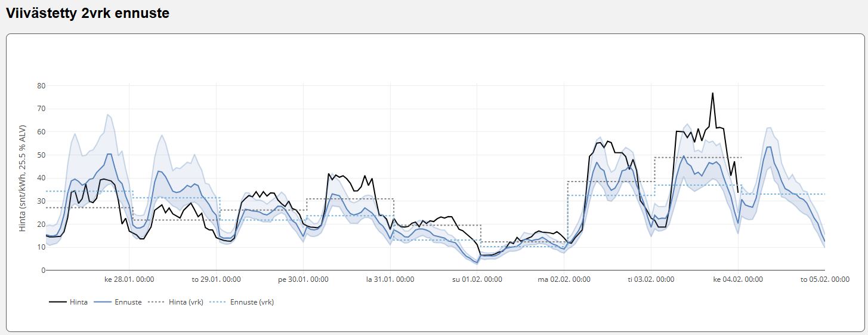Select the ke 04.02. 00:00 axis label
The width and height of the screenshot is (868, 335).
coord(738,279)
